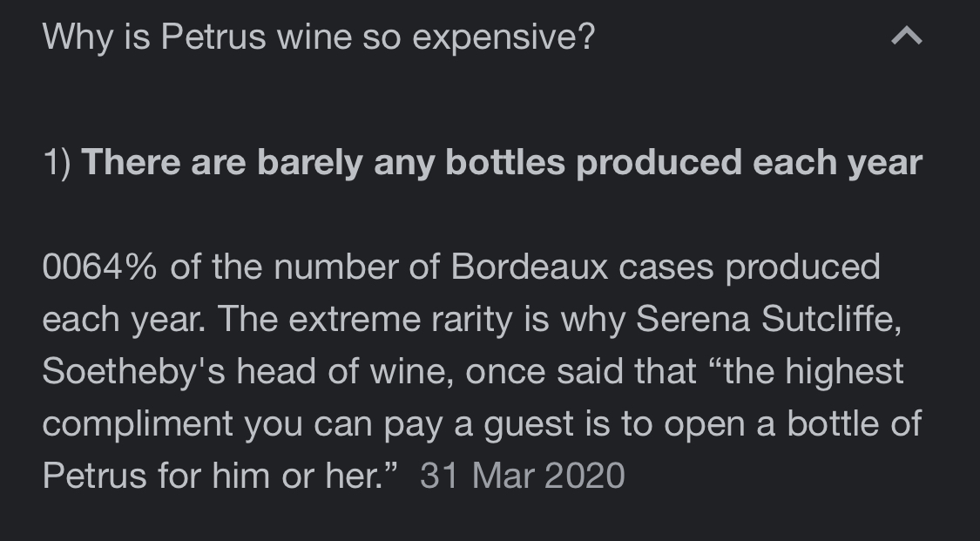Click the word 'Bordeaux' in the snippet
980x541 pixels.
click(529, 267)
